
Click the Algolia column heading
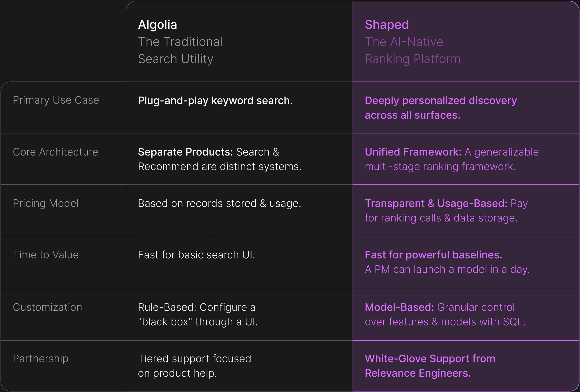point(157,25)
